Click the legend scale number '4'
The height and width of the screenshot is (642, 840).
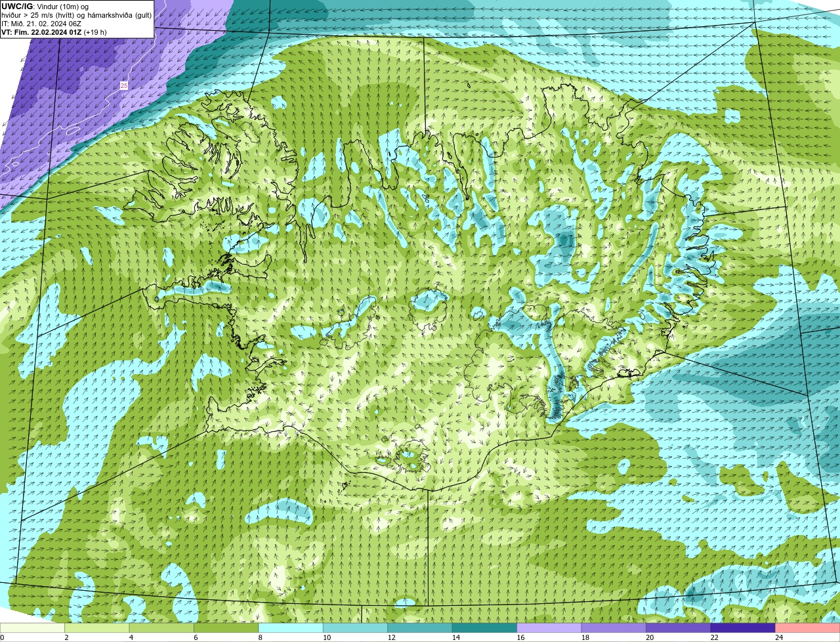pyautogui.click(x=131, y=637)
